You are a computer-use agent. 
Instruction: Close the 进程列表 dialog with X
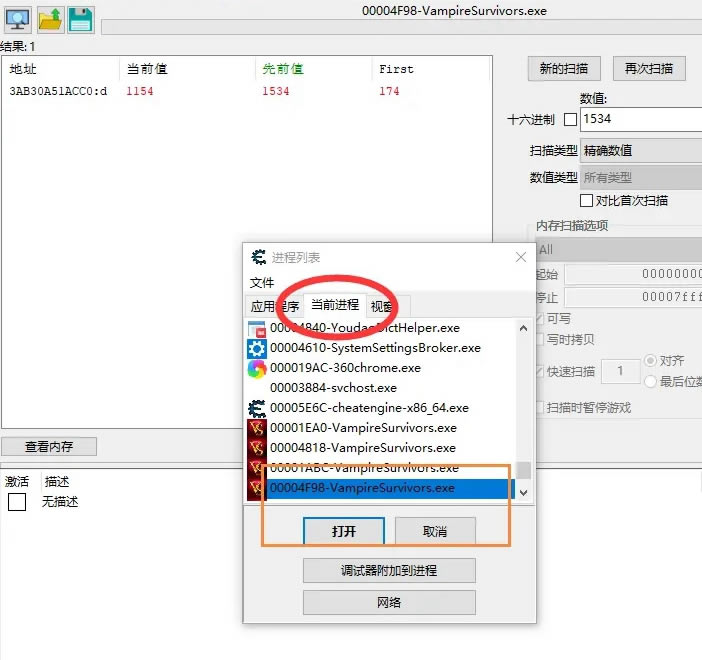pos(520,258)
